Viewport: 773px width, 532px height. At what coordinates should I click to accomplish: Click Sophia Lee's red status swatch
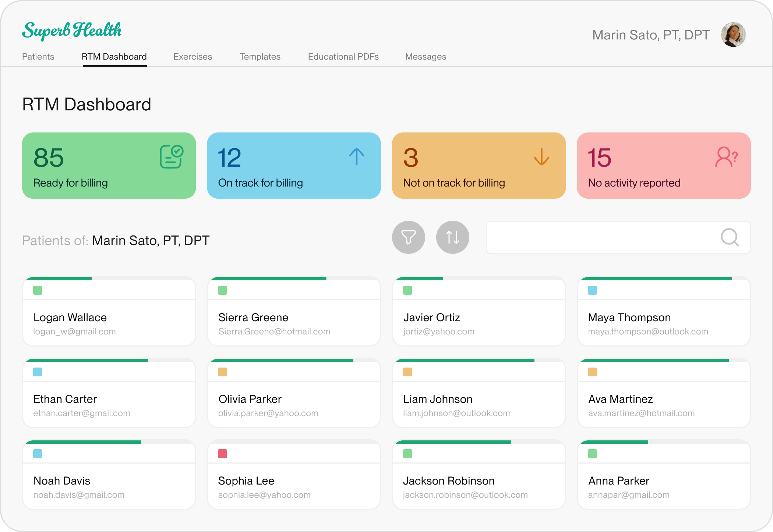point(222,454)
